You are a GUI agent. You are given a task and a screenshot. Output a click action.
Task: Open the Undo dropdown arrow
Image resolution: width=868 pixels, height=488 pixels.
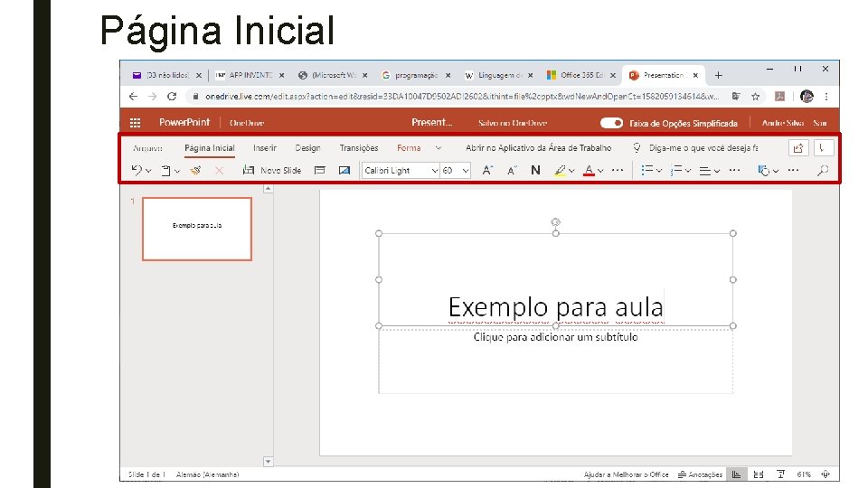pyautogui.click(x=148, y=171)
